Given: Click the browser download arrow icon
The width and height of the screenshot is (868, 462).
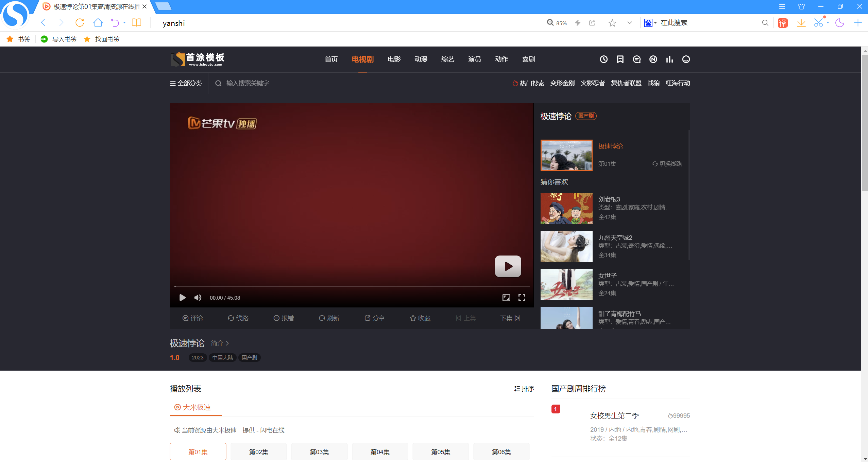Looking at the screenshot, I should click(801, 23).
